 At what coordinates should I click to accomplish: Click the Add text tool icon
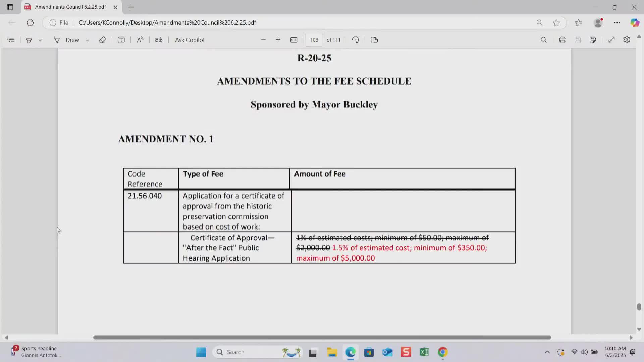point(121,40)
